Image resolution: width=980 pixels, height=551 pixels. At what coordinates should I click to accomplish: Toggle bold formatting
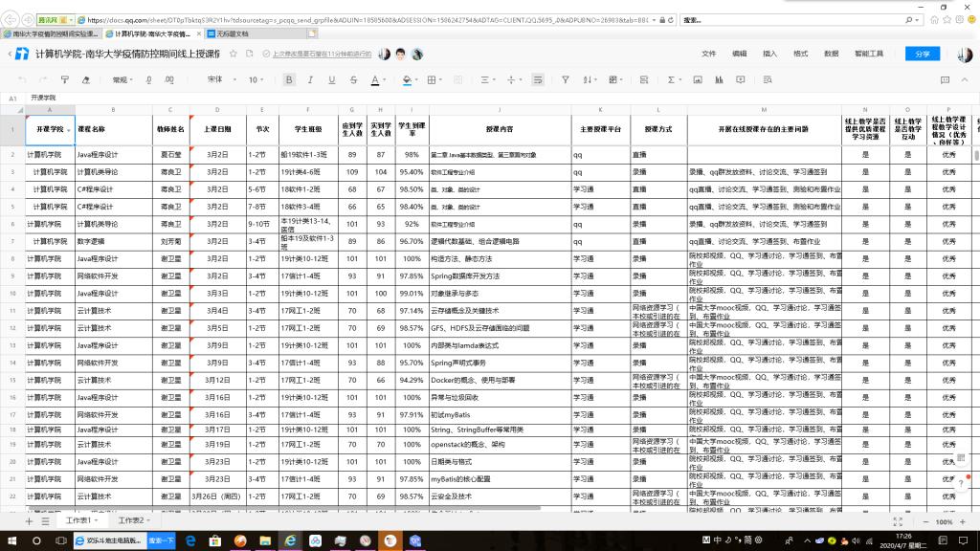coord(289,79)
